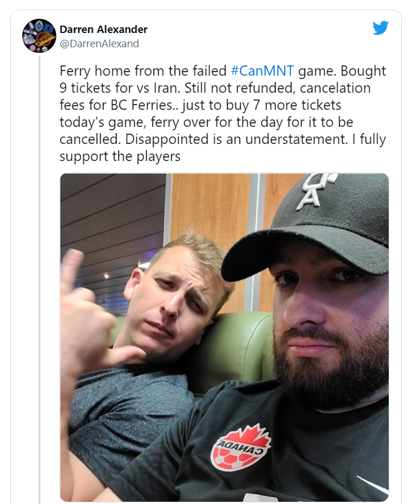Open the attached selfie photo
The image size is (420, 504).
pos(224,337)
